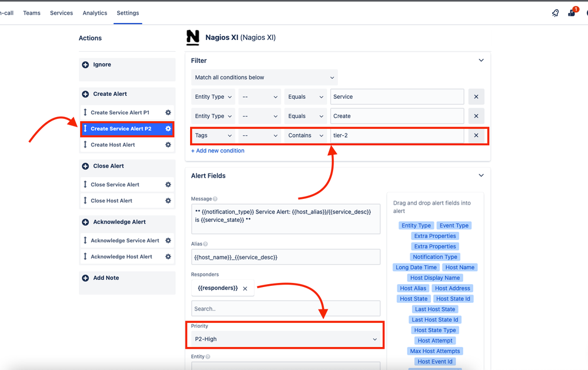Viewport: 588px width, 370px height.
Task: Open notifications icon with red badge
Action: pos(572,12)
